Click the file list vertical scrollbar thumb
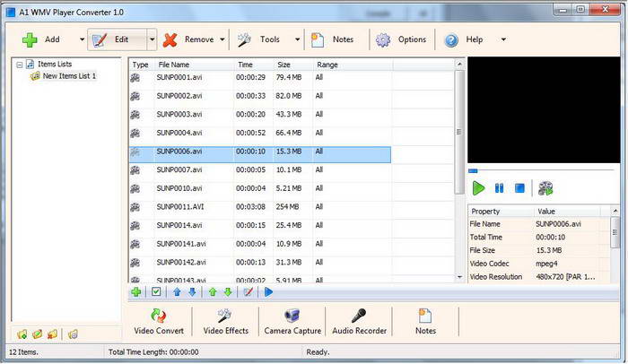The width and height of the screenshot is (628, 364). [x=459, y=132]
